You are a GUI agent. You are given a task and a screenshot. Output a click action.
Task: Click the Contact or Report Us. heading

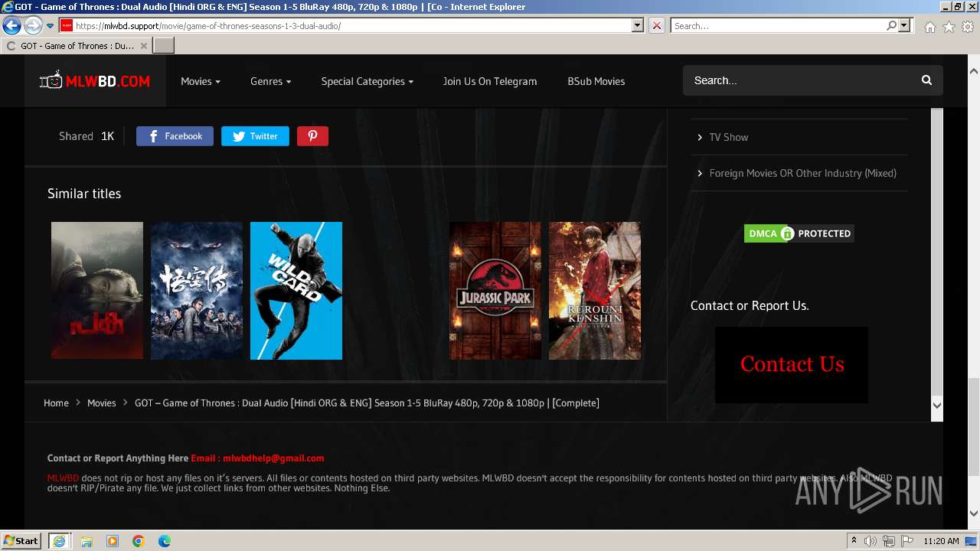[x=750, y=305]
